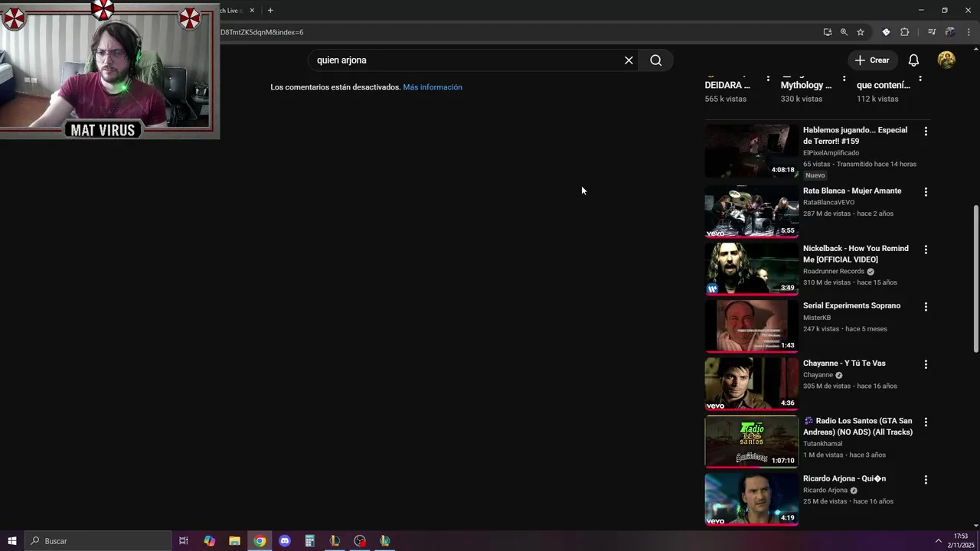Close the current Chrome tab
Screen dimensions: 980x551
point(252,10)
